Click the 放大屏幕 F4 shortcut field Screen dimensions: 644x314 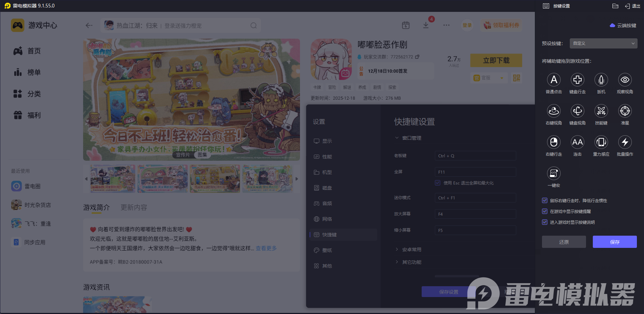click(475, 214)
